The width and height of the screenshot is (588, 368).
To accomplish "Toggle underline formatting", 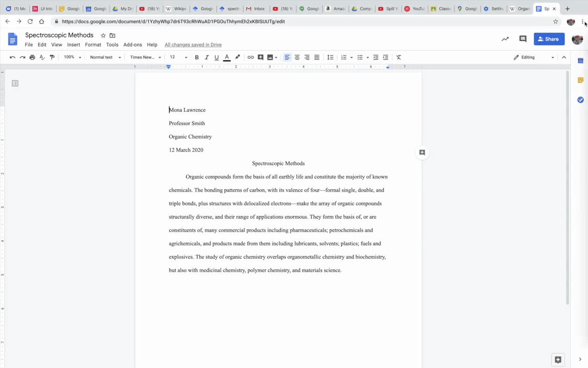I will click(216, 57).
